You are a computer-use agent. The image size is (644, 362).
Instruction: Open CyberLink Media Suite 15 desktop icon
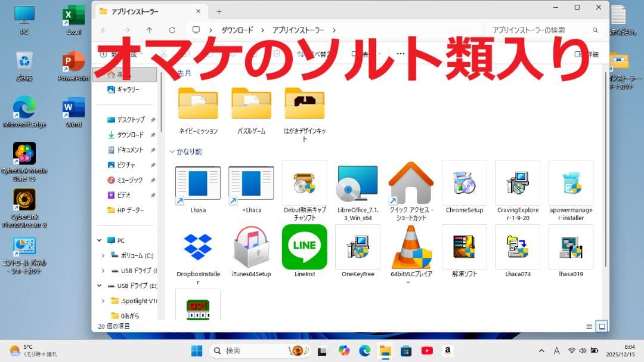point(24,162)
